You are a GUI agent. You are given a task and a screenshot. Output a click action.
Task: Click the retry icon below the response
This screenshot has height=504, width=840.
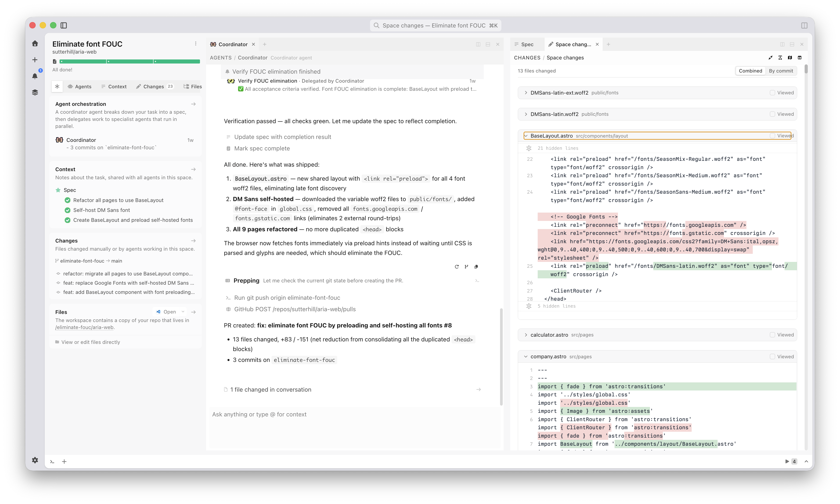point(457,267)
